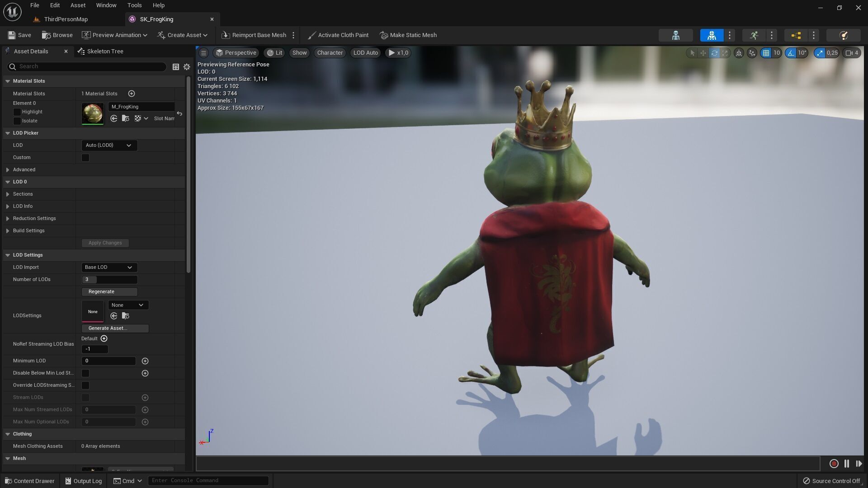868x488 pixels.
Task: Toggle Disable Below Min Lod Stripping checkbox
Action: tap(85, 373)
